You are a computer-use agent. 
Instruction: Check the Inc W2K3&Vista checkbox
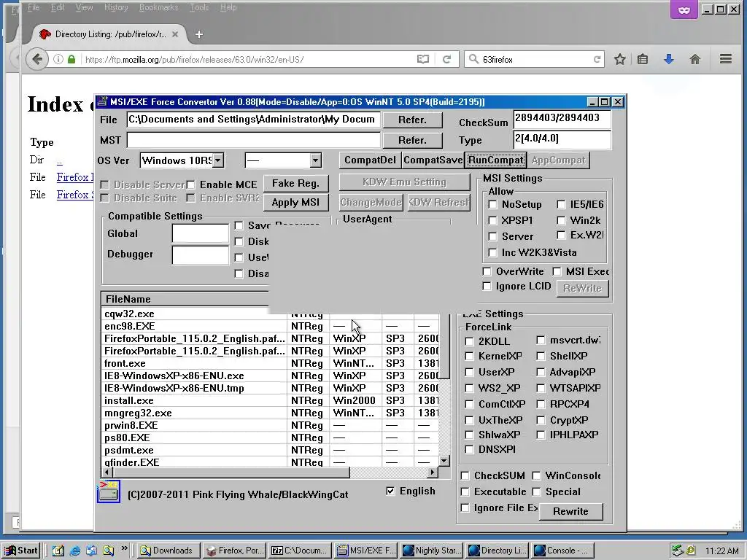click(x=492, y=253)
